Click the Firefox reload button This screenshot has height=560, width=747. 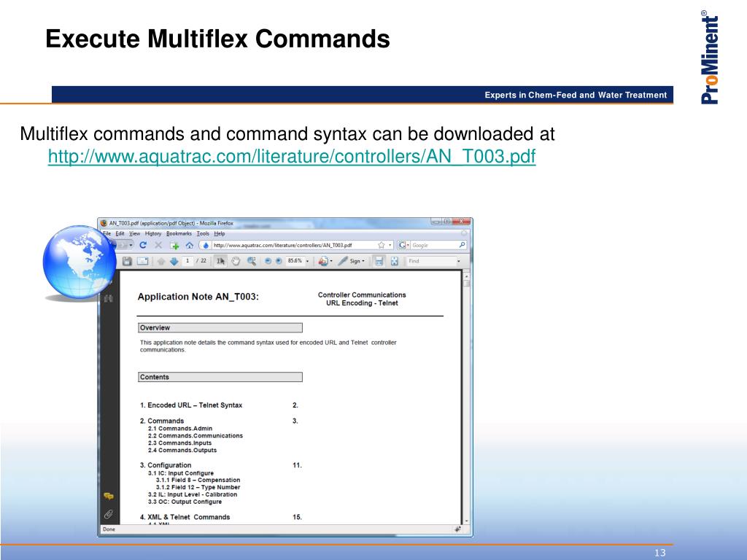pos(142,245)
